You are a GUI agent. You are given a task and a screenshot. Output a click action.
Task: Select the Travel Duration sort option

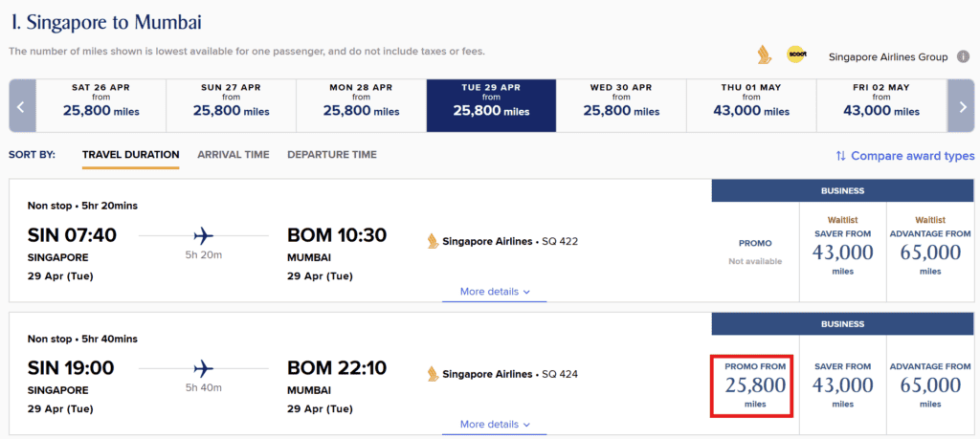click(x=130, y=155)
